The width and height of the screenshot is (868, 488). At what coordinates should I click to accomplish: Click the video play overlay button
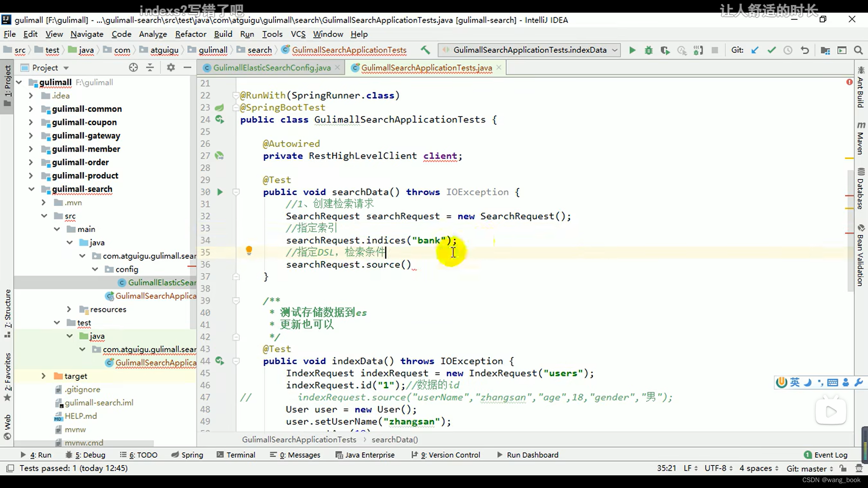[831, 411]
